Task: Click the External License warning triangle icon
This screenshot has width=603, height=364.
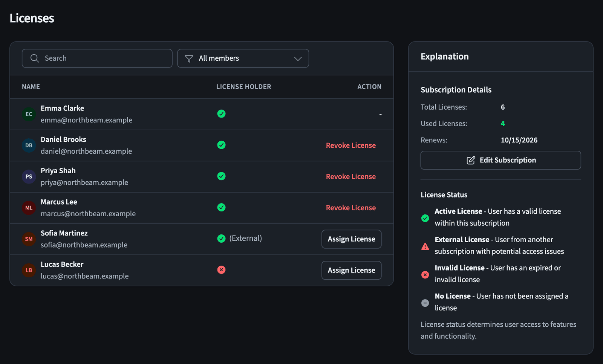Action: coord(425,246)
